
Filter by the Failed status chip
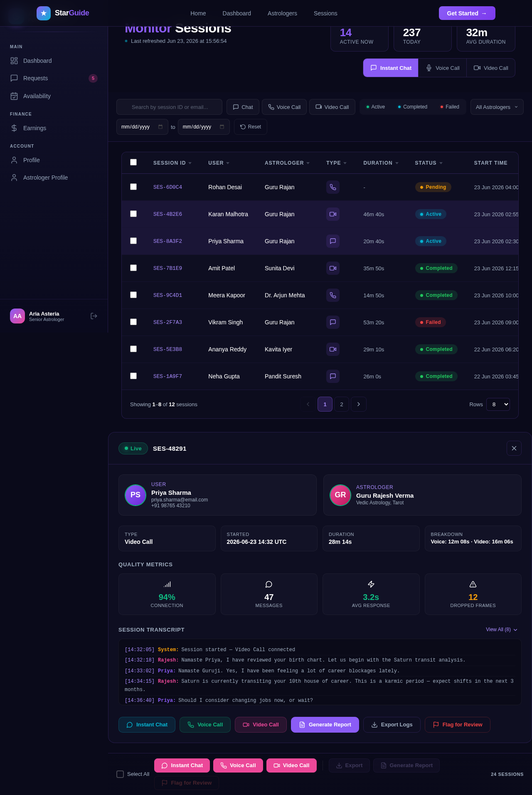(450, 107)
